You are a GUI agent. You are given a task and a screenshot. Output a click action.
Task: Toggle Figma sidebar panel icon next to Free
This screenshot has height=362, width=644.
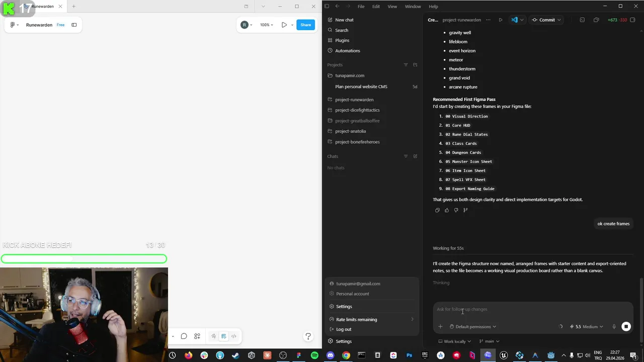(74, 25)
